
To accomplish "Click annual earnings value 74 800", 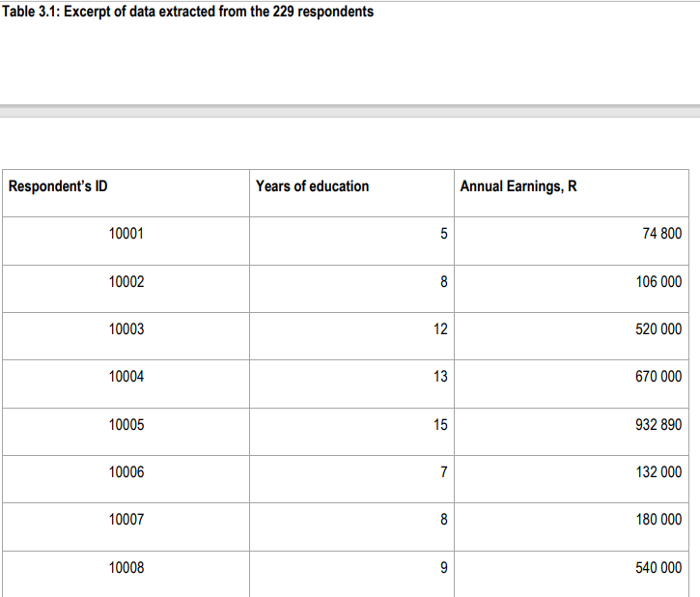I will click(662, 234).
